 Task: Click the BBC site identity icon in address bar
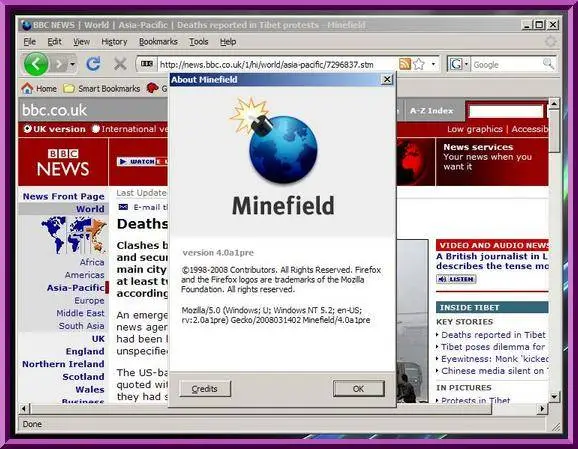[147, 64]
